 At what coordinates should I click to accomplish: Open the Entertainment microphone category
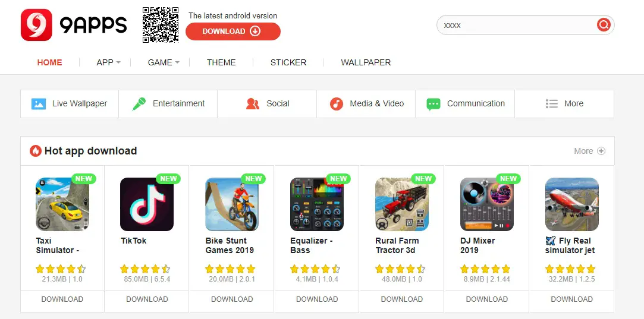coord(139,103)
